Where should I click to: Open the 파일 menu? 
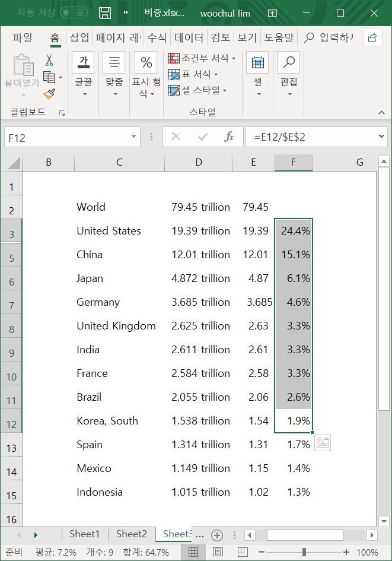pos(22,37)
